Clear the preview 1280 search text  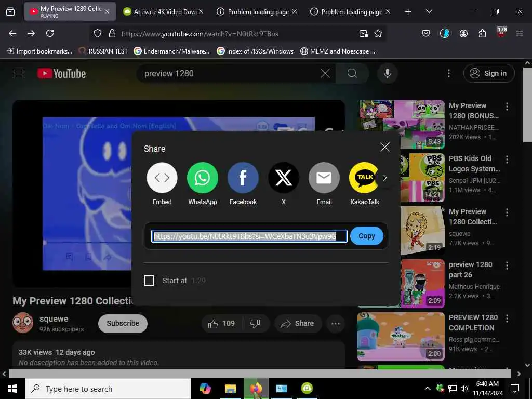point(325,73)
